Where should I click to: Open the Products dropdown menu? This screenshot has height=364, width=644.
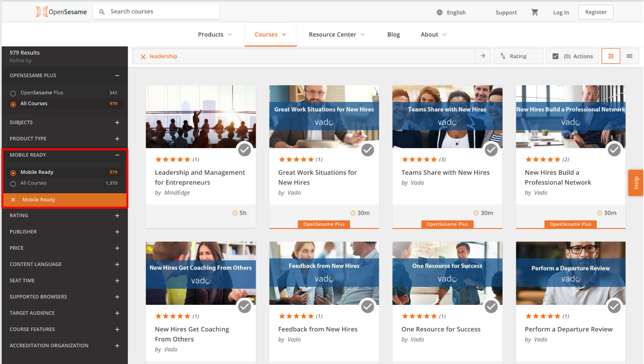point(215,34)
